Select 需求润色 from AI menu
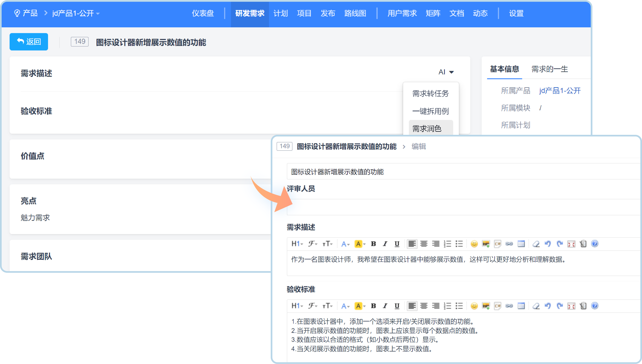 click(427, 129)
